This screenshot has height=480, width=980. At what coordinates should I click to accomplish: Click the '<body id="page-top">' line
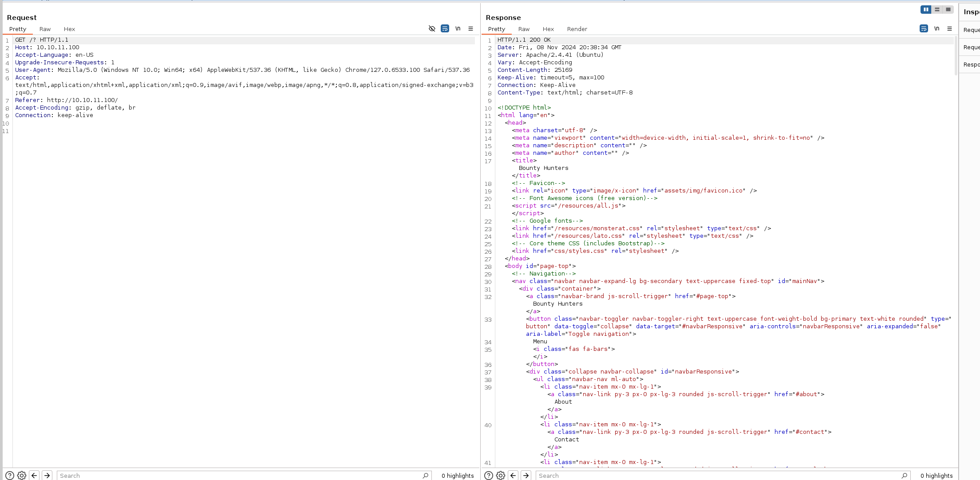point(540,266)
